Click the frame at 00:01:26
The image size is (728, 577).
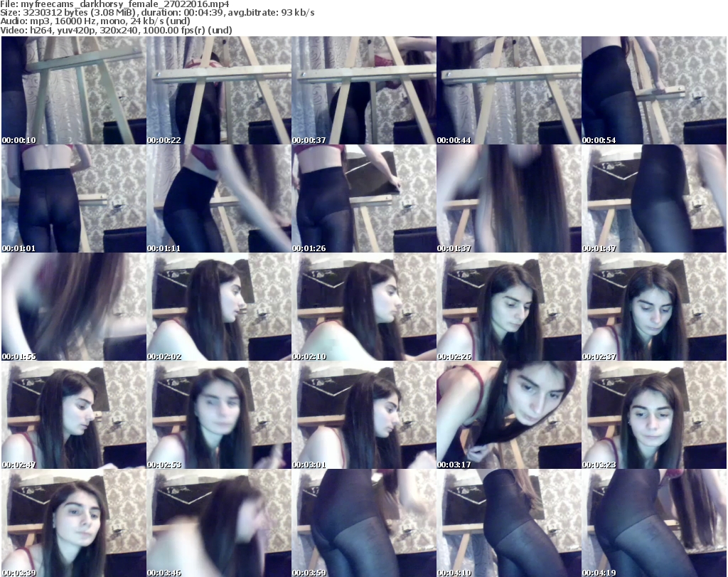point(363,199)
